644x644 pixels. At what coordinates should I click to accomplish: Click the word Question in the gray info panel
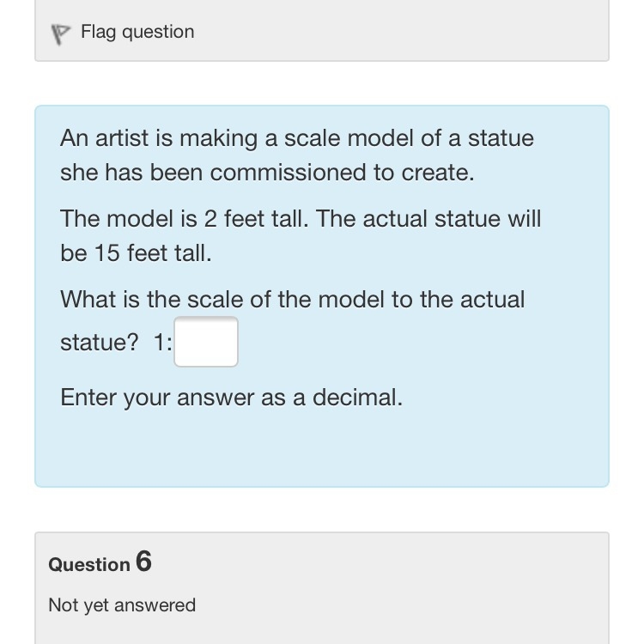[89, 565]
